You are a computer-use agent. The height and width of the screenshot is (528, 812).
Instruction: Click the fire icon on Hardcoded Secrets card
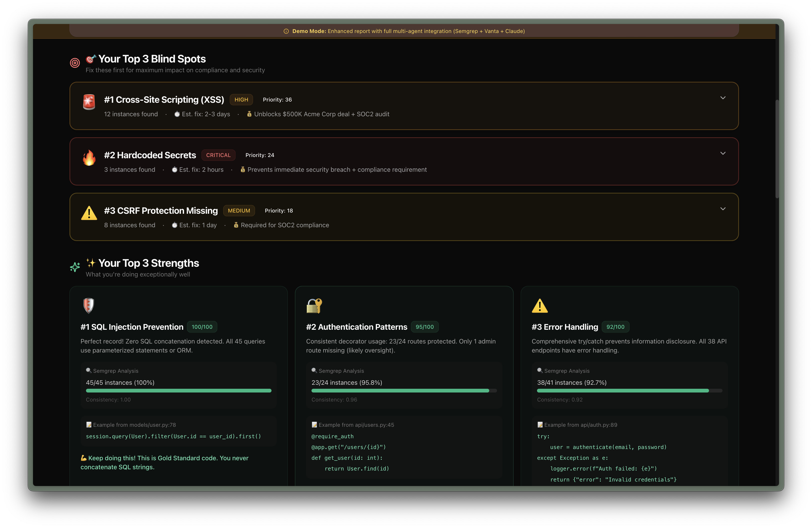coord(89,158)
